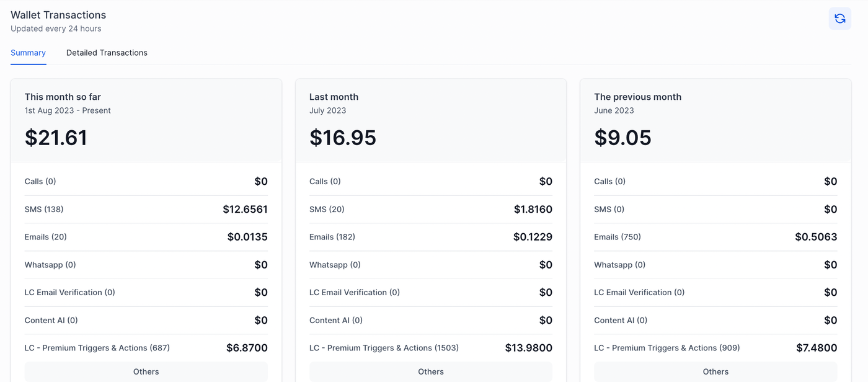Click the Last month card heading

coord(334,97)
